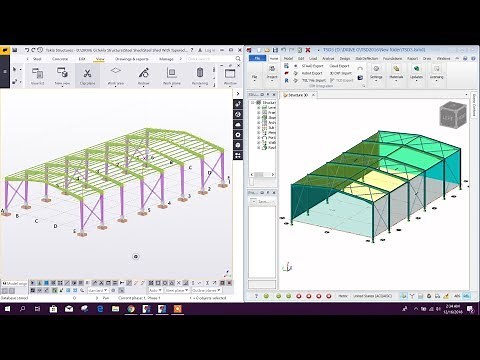
Task: Open the Project button in TSD ribbon
Action: coord(272,72)
